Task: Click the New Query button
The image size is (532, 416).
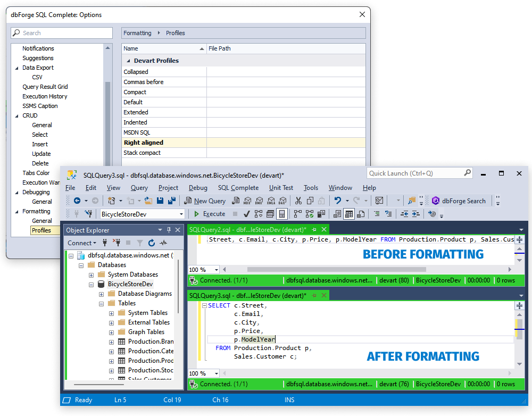Action: point(205,201)
